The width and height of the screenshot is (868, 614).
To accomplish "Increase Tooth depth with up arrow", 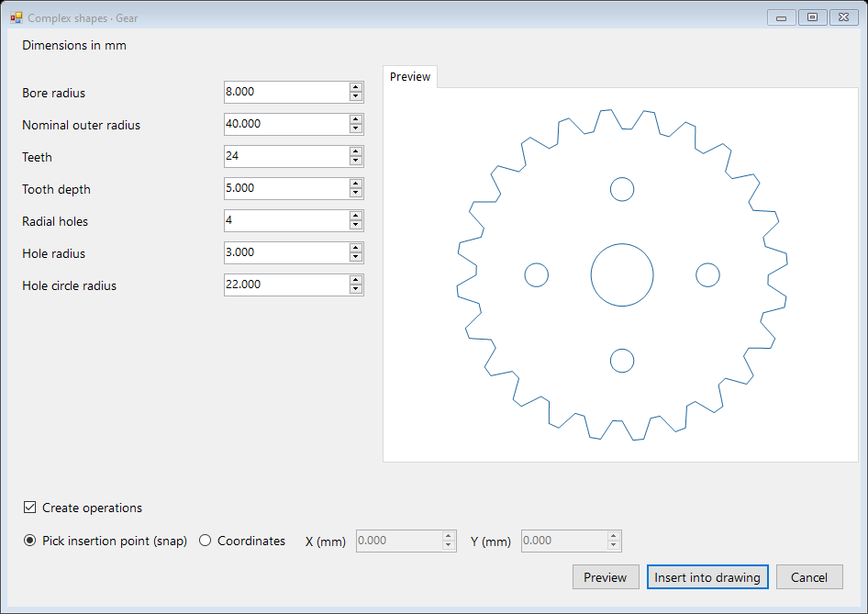I will [x=356, y=184].
